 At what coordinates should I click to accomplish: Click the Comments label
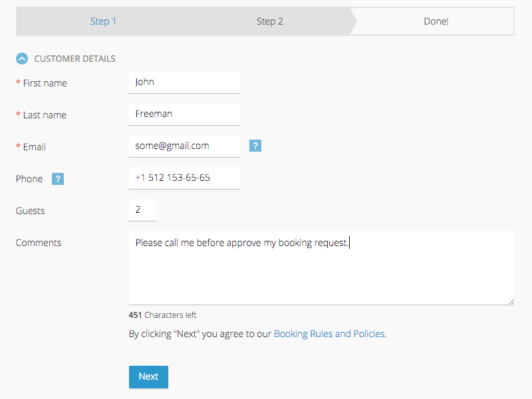click(x=39, y=243)
